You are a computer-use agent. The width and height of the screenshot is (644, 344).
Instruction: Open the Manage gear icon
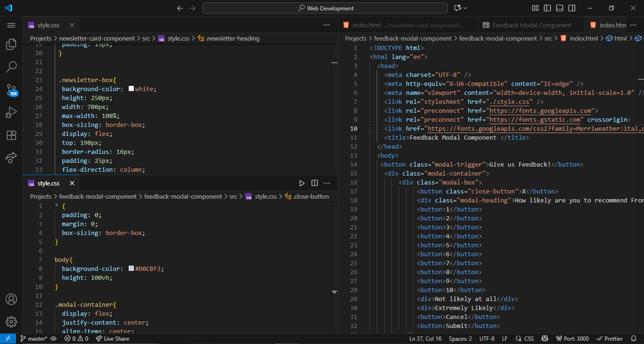coord(11,321)
